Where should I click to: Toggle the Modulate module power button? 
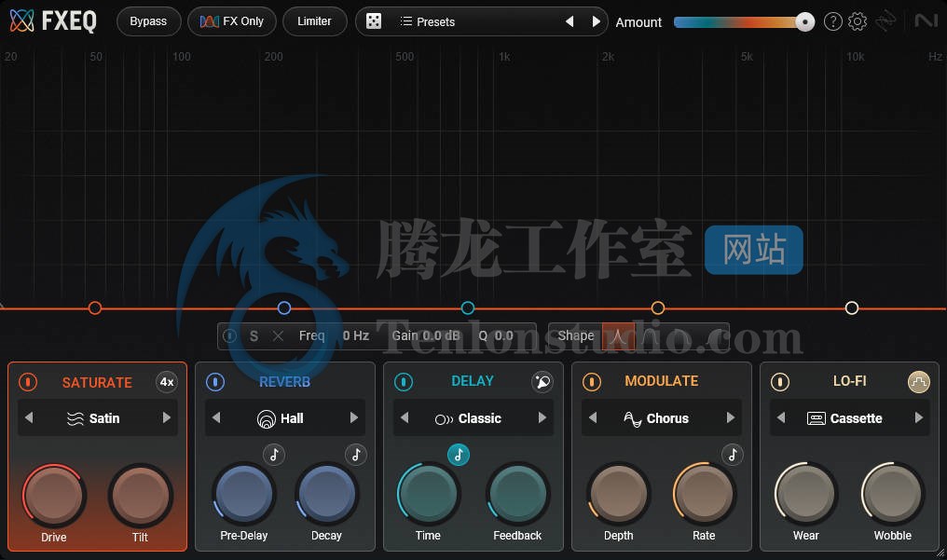click(x=592, y=382)
